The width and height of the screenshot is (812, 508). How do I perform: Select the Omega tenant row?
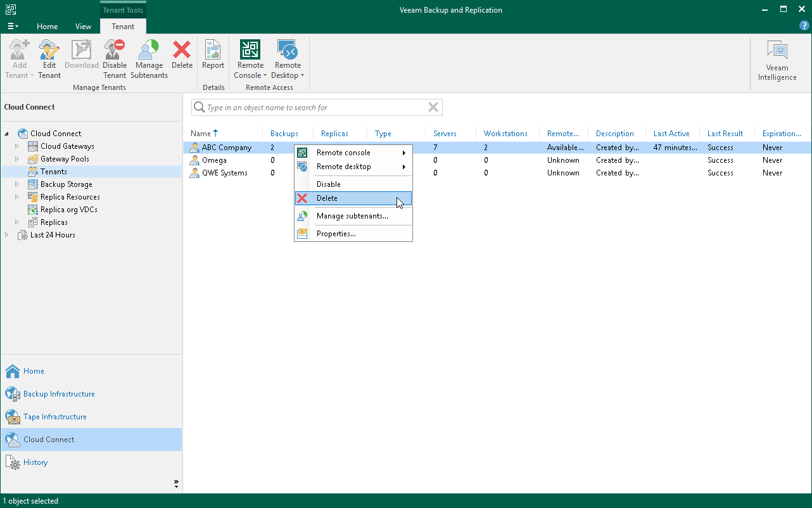coord(214,160)
